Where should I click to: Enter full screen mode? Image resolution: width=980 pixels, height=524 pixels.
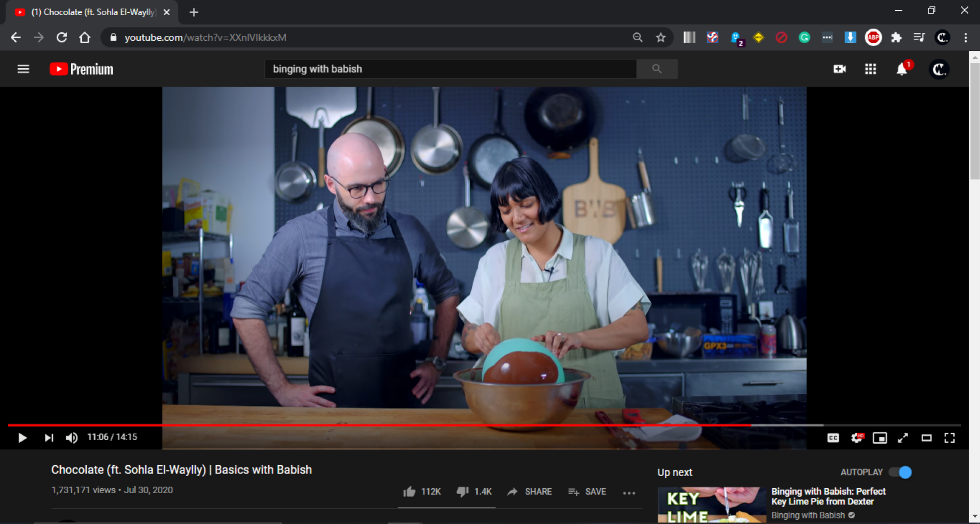950,438
